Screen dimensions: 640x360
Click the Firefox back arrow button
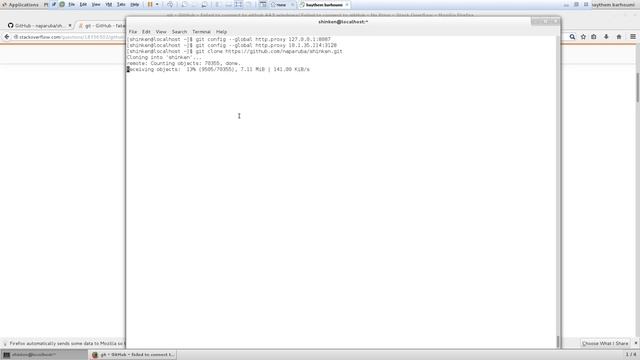click(x=7, y=37)
